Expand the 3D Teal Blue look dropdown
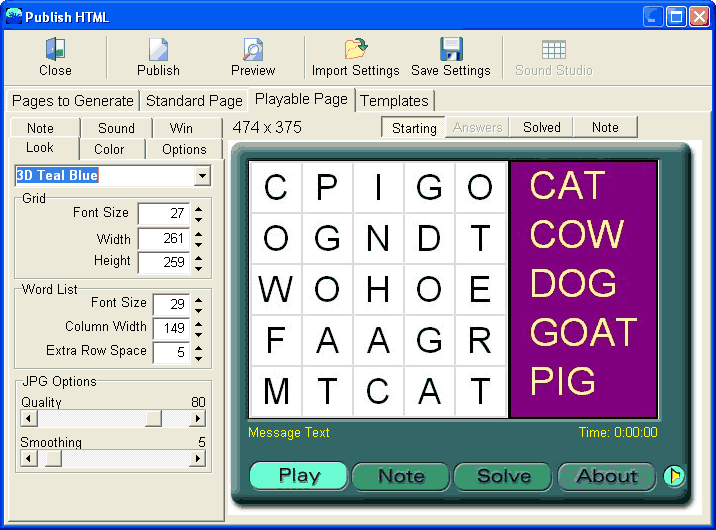The height and width of the screenshot is (530, 716). point(202,175)
